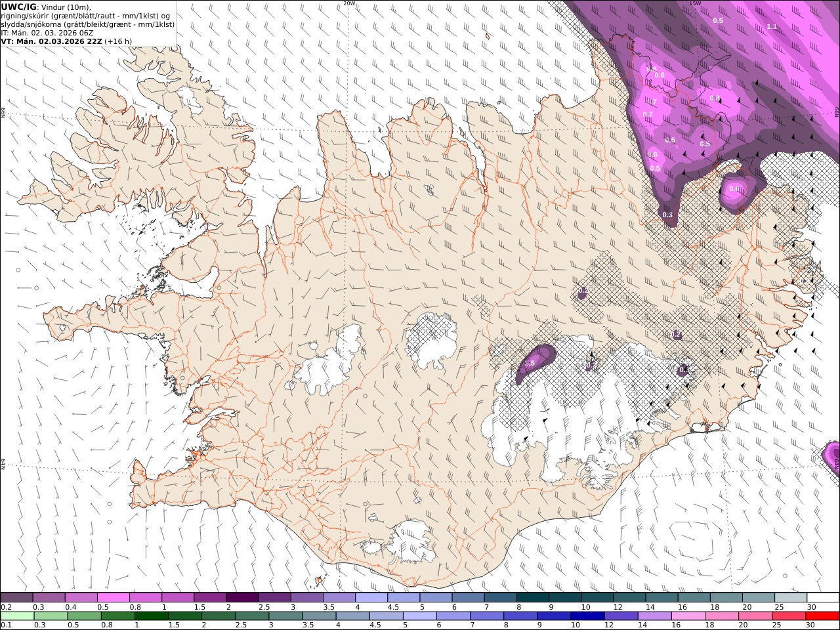
Task: Pick upper legend swatch between 4 and 4.5
Action: [371, 597]
